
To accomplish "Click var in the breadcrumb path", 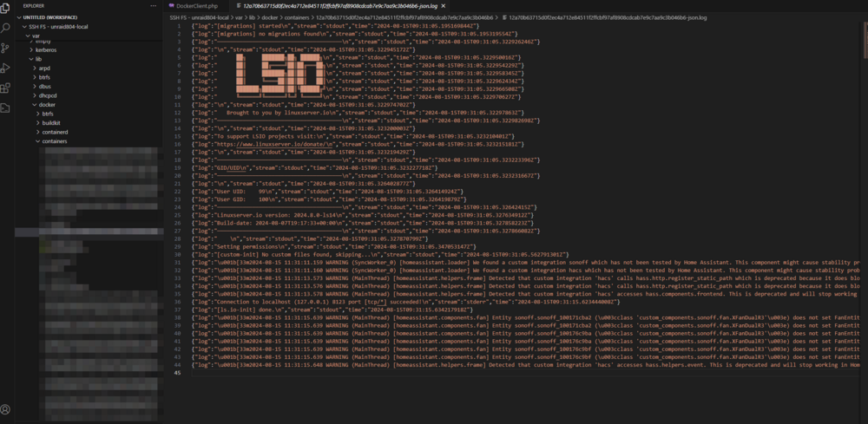I will (x=240, y=17).
